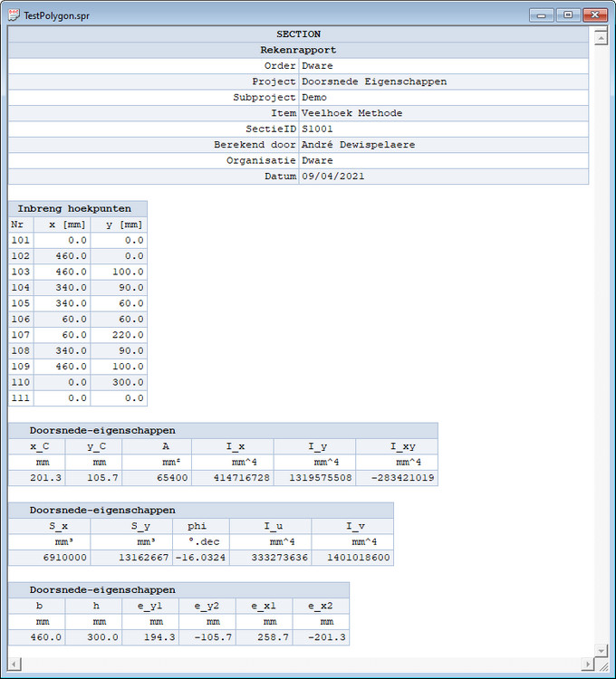Image resolution: width=616 pixels, height=679 pixels.
Task: Click the °.dec unit under phi
Action: (204, 542)
